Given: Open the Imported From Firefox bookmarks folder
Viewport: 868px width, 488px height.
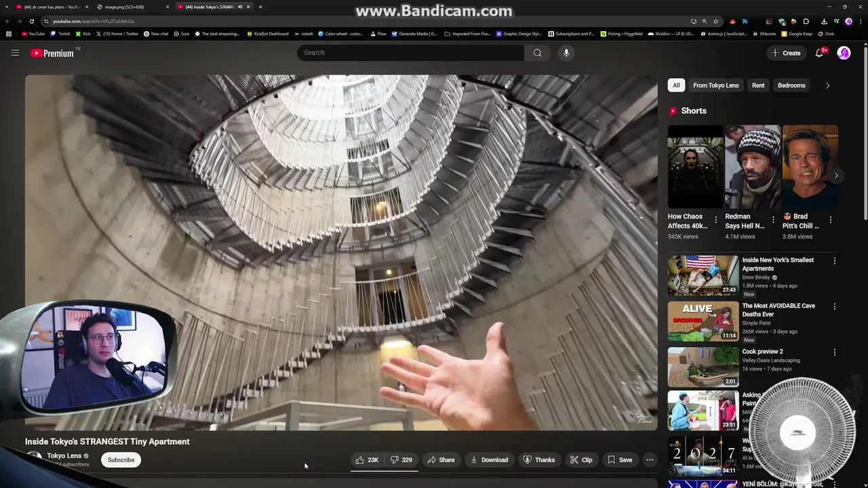Looking at the screenshot, I should [x=467, y=34].
